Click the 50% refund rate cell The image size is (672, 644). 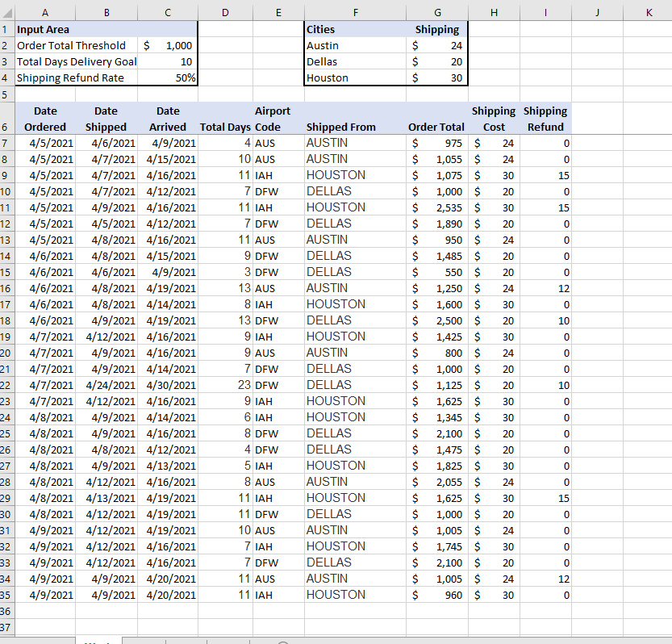pos(168,78)
